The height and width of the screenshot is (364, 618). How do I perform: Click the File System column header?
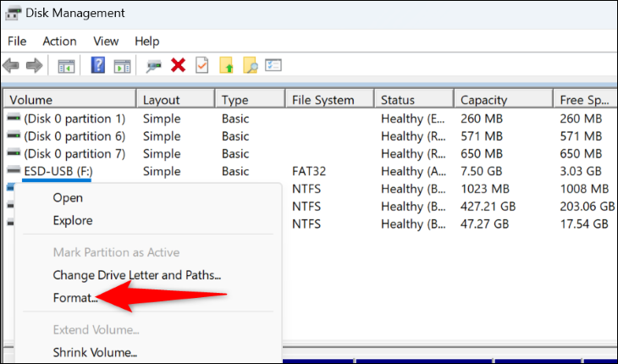click(330, 100)
